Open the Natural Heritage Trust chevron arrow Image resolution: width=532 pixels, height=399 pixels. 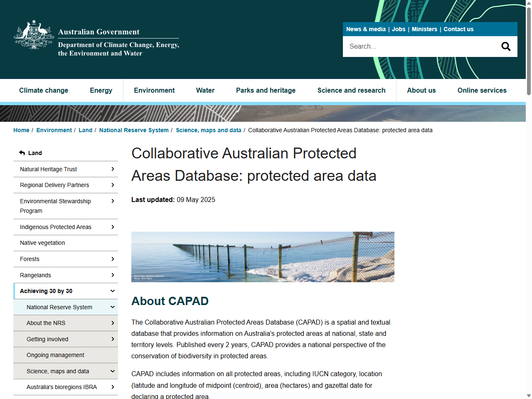coord(113,169)
